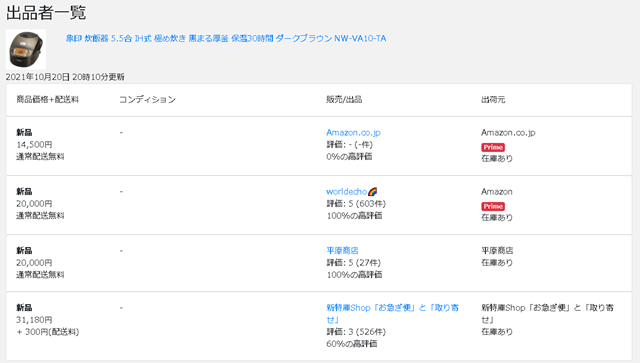Open 新特庫Shop seller link

tap(392, 313)
